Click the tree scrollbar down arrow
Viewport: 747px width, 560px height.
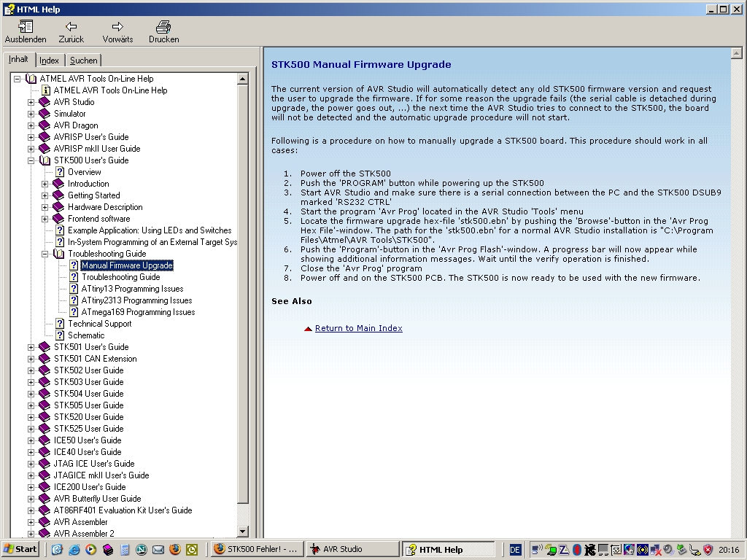tap(242, 532)
